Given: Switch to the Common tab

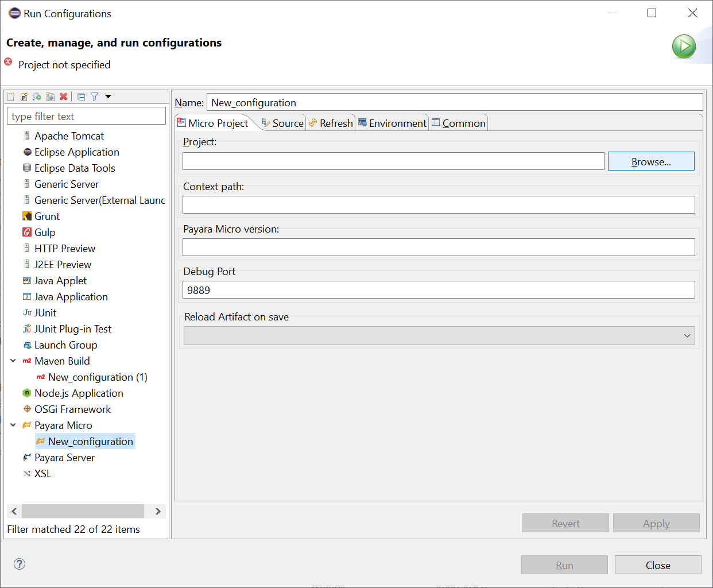Looking at the screenshot, I should (x=459, y=123).
